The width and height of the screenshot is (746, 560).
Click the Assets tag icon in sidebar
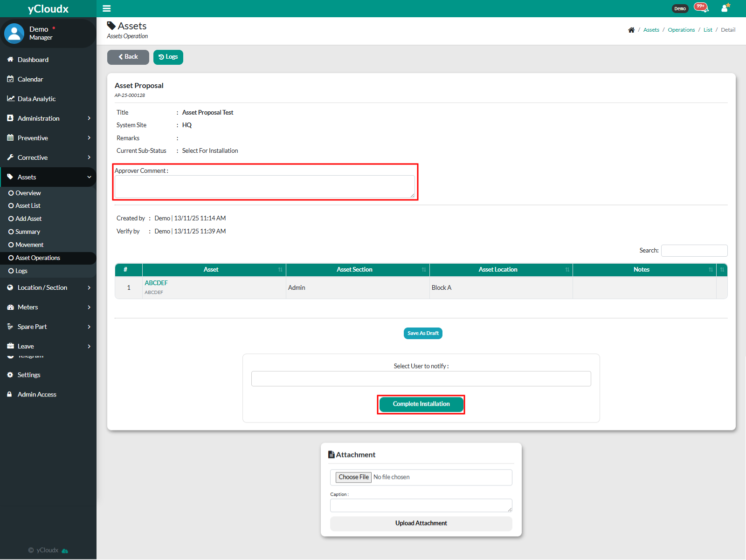pyautogui.click(x=10, y=177)
